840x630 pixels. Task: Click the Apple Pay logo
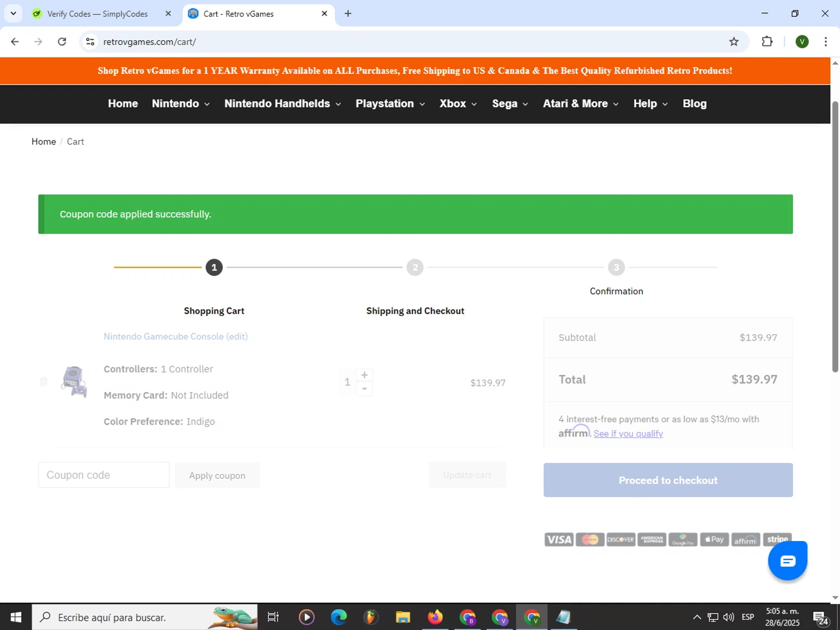715,540
